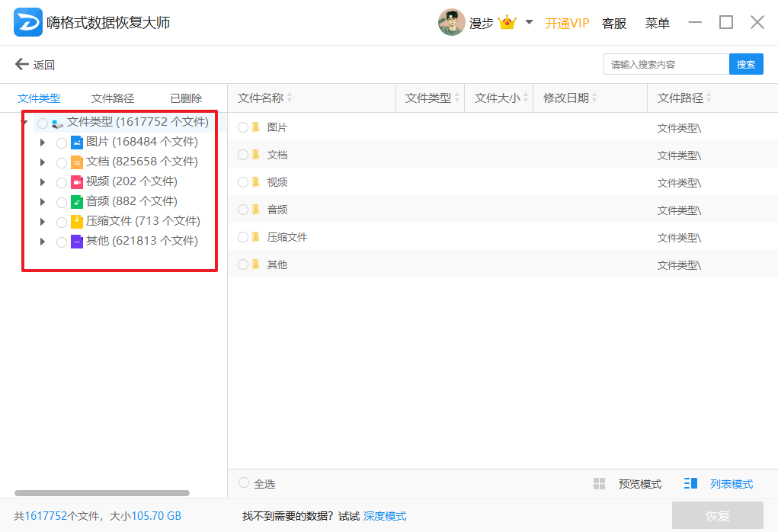Open the 深度模式 link
Viewport: 778px width, 532px height.
pos(385,516)
